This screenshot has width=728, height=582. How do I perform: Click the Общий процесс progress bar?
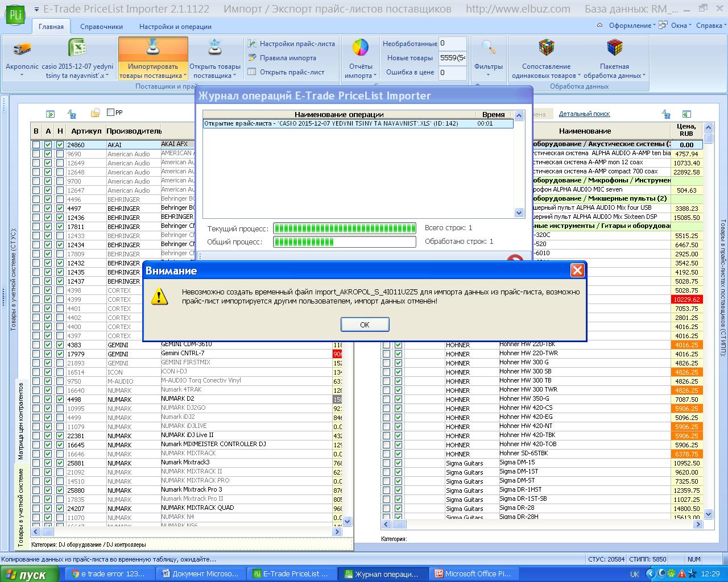[345, 242]
